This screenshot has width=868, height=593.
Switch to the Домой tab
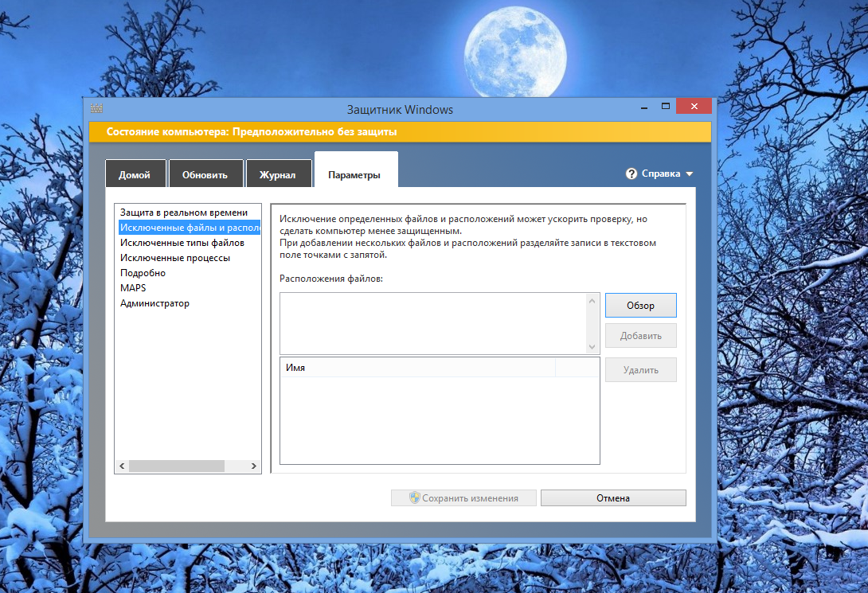click(135, 174)
